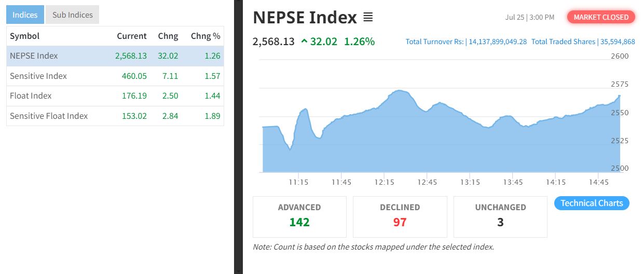Click the MARKET CLOSED badge
644x274 pixels.
tap(601, 17)
